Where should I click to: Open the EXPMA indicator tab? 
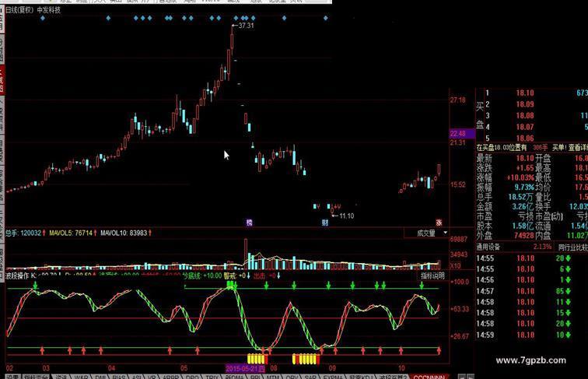coord(333,377)
